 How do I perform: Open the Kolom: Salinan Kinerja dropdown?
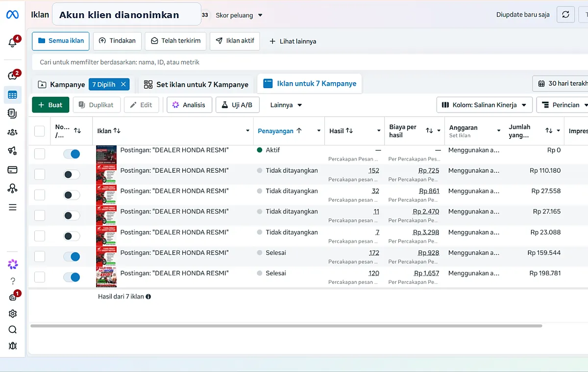484,105
